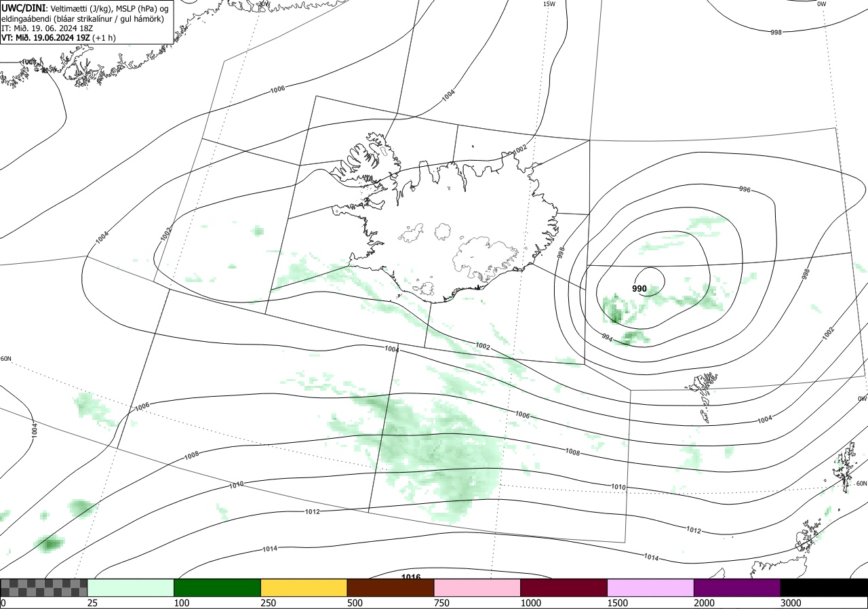Click the title line starting with UWC/DINI
Image resolution: width=868 pixels, height=609 pixels.
click(85, 8)
